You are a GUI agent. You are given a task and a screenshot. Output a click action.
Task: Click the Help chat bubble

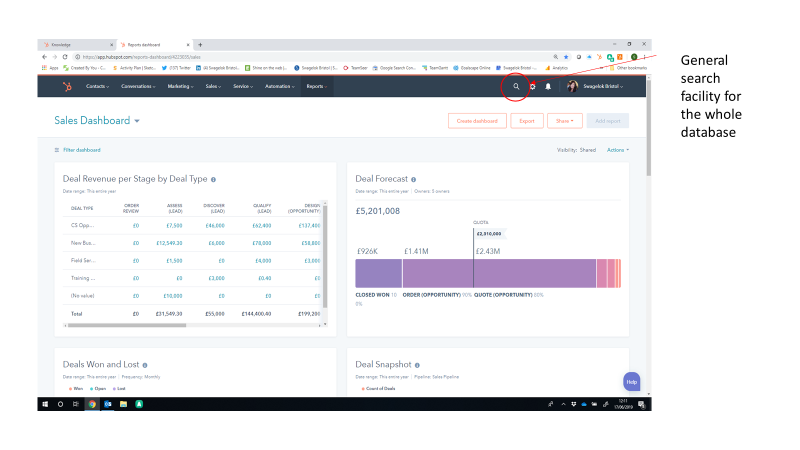click(x=632, y=382)
